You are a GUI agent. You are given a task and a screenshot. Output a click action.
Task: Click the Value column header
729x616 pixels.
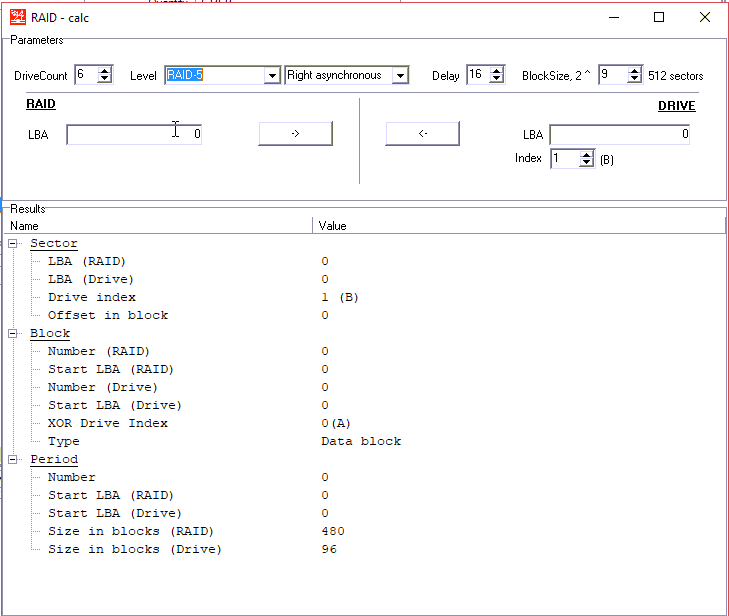[x=500, y=226]
